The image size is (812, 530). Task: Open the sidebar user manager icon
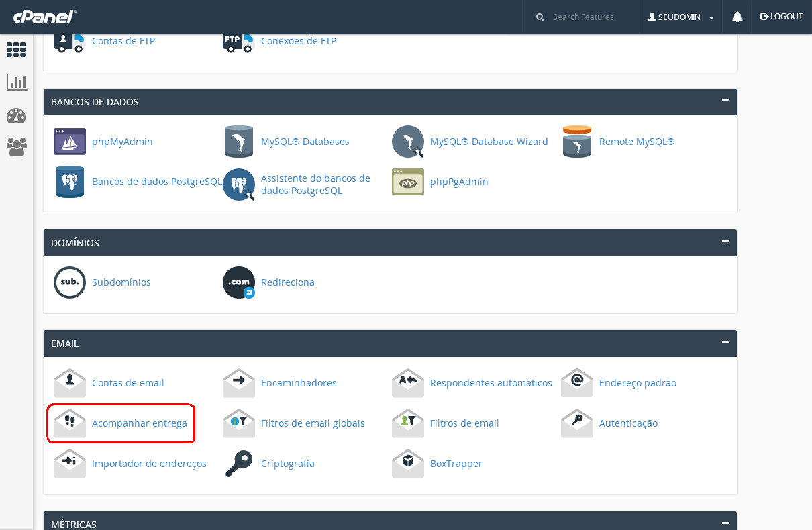pyautogui.click(x=17, y=147)
